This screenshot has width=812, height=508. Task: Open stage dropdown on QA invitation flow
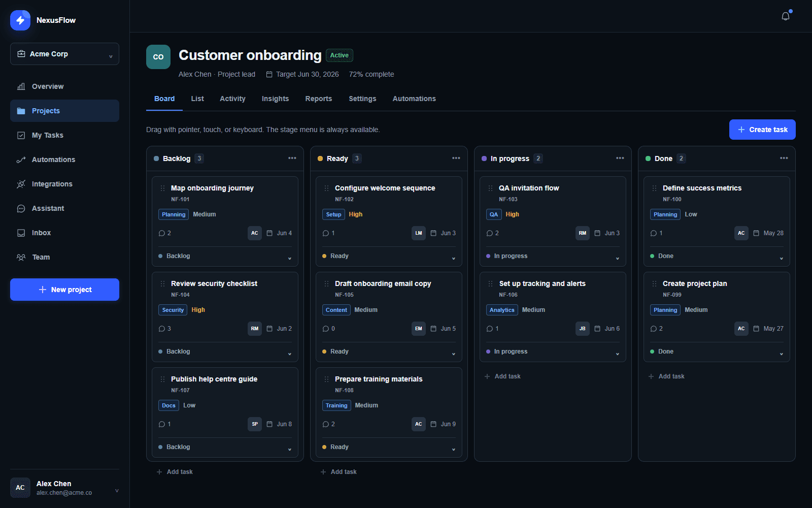click(x=553, y=256)
